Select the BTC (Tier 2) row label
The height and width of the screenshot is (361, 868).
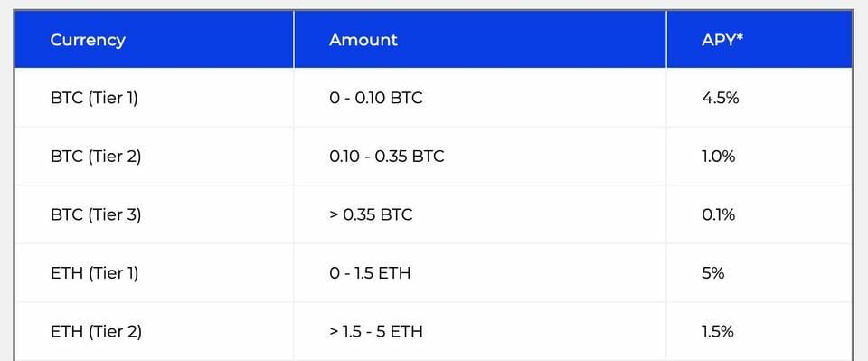tap(96, 157)
